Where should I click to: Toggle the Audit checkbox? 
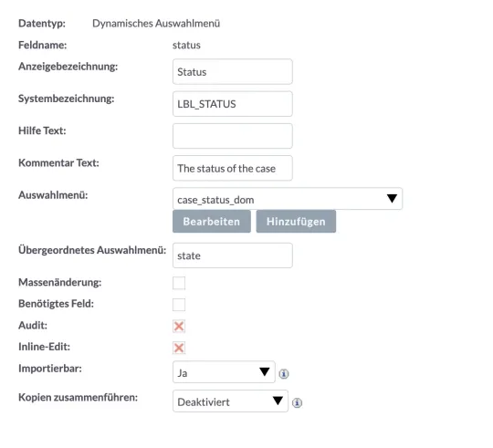click(179, 326)
